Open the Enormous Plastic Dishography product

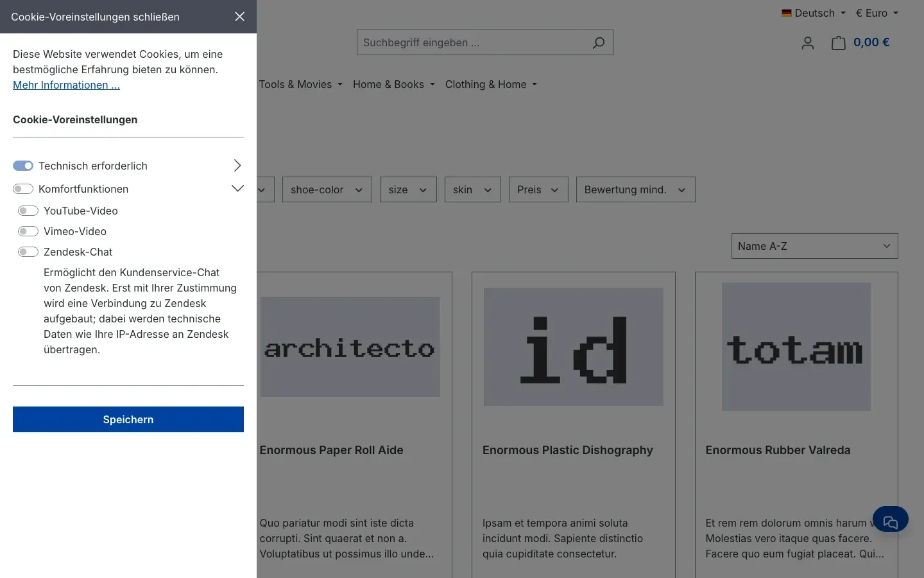[x=568, y=450]
